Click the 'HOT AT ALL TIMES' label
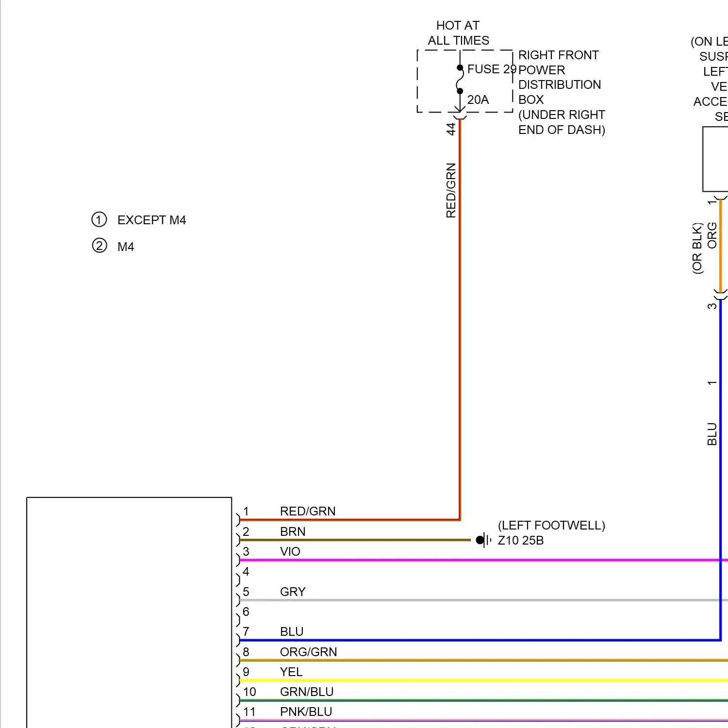 point(458,33)
